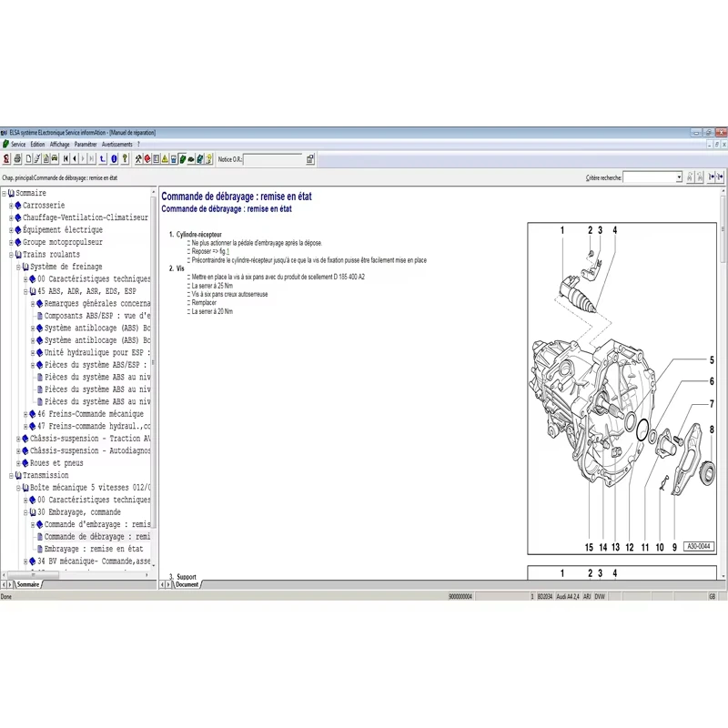Click the second search binoculars icon
This screenshot has width=728, height=728.
coord(700,177)
